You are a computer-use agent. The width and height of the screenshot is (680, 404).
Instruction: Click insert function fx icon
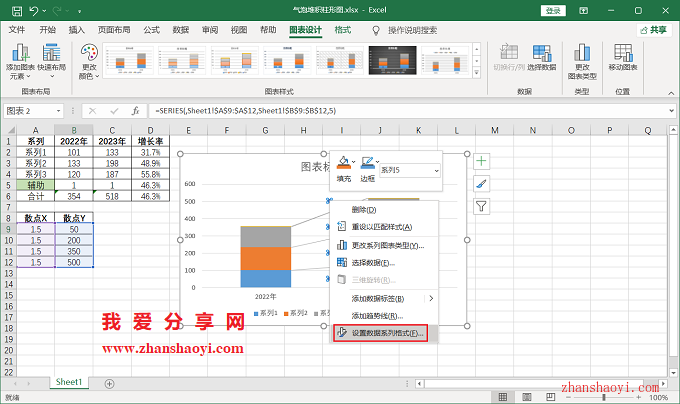click(x=135, y=111)
